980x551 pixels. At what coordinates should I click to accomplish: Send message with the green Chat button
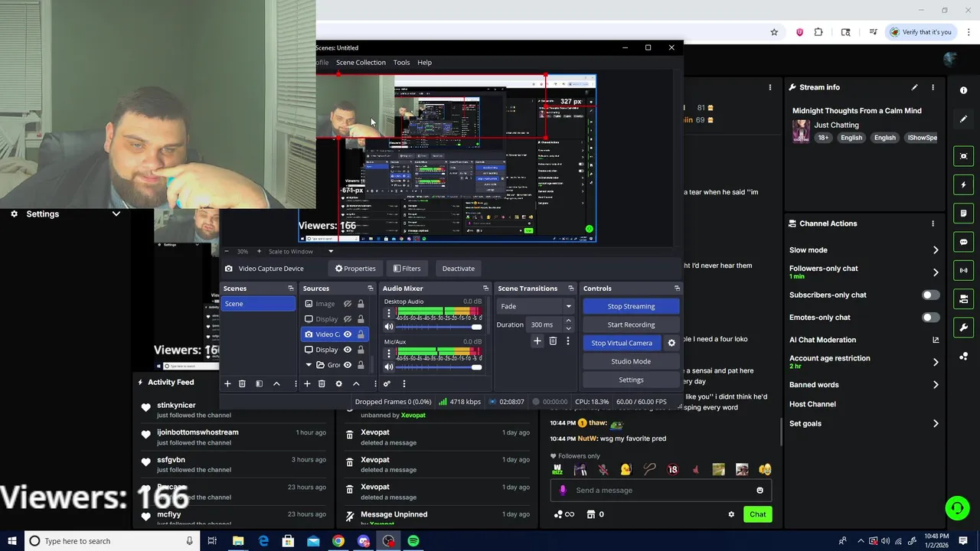click(757, 514)
